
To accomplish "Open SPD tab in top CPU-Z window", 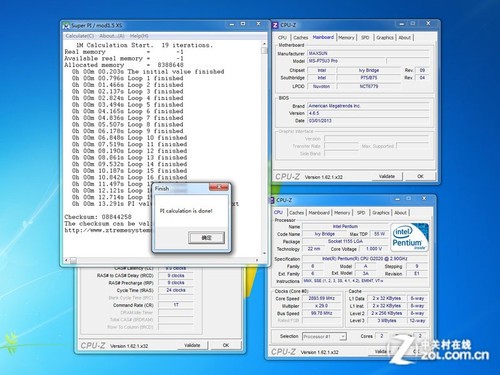I will pos(365,38).
